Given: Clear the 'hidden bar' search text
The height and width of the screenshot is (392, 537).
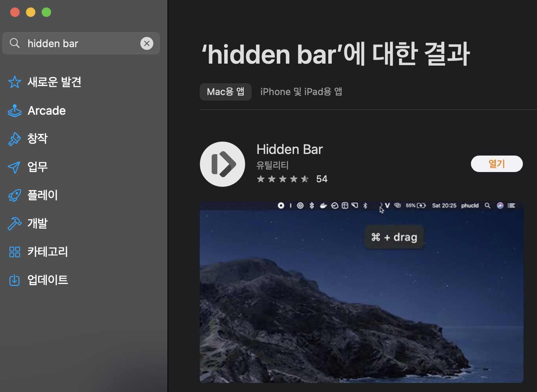Looking at the screenshot, I should pyautogui.click(x=147, y=43).
